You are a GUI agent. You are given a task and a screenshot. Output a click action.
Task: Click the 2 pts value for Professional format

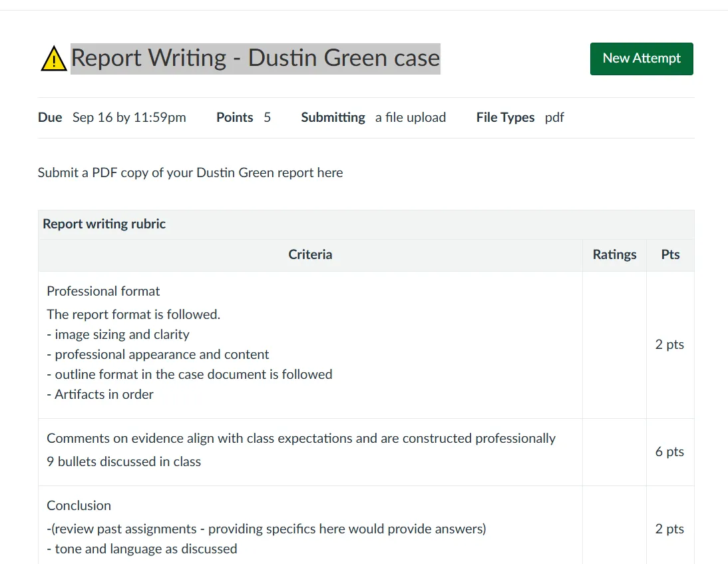[x=669, y=345]
